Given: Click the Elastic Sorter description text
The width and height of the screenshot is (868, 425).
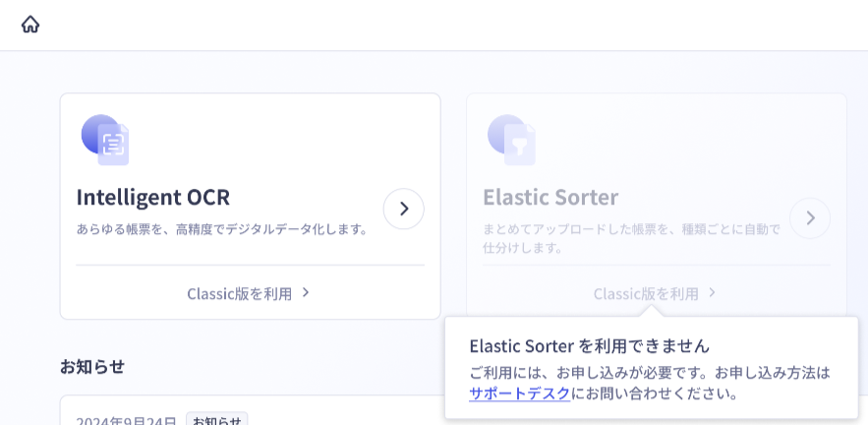Looking at the screenshot, I should click(632, 238).
